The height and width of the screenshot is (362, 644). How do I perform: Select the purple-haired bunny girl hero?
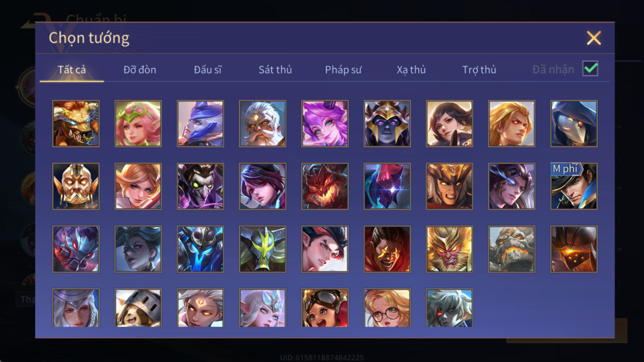(x=325, y=123)
